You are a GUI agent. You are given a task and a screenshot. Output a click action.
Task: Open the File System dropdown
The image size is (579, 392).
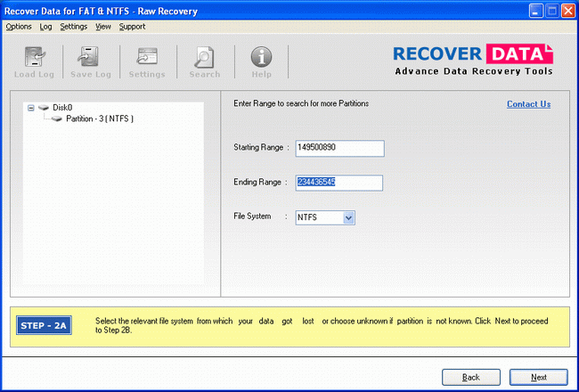coord(348,216)
